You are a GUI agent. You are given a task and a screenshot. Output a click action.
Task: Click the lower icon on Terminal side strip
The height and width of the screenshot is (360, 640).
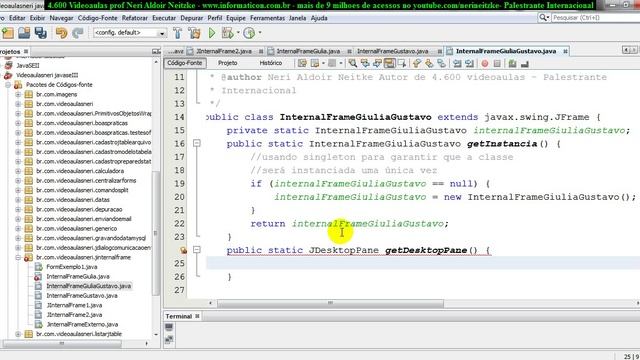169,340
